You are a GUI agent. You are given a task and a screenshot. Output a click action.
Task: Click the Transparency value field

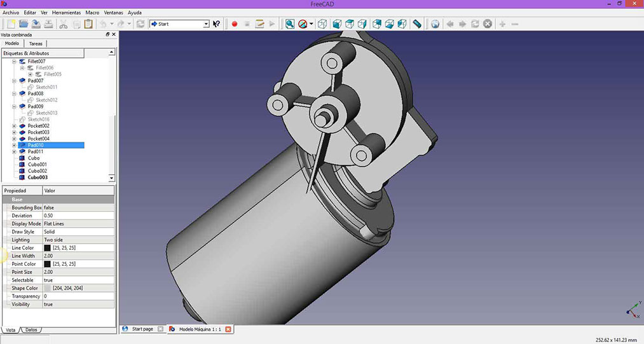(x=78, y=296)
